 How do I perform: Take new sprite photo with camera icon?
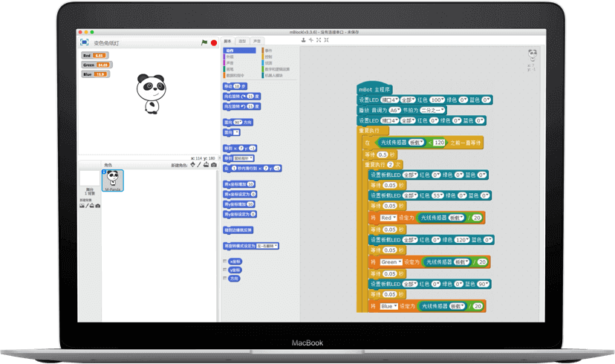coord(213,165)
